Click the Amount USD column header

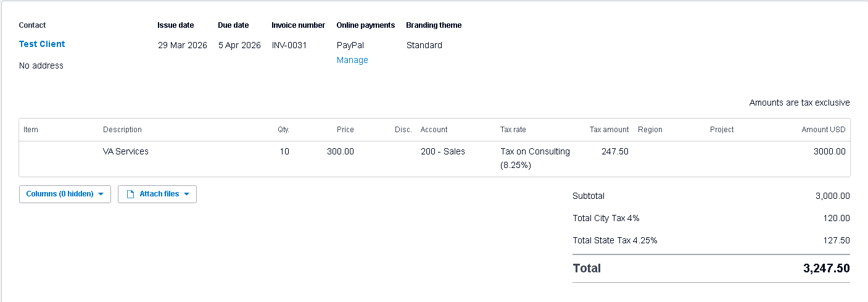(x=824, y=130)
